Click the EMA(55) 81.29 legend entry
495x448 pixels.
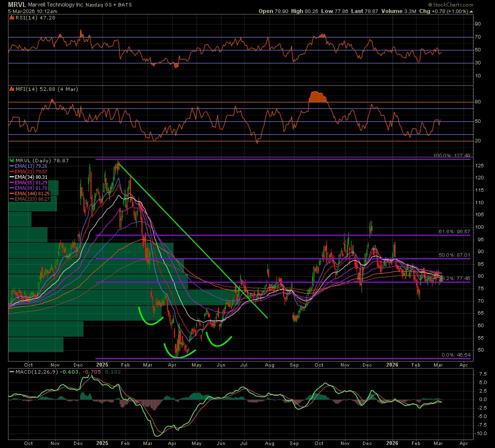point(28,182)
